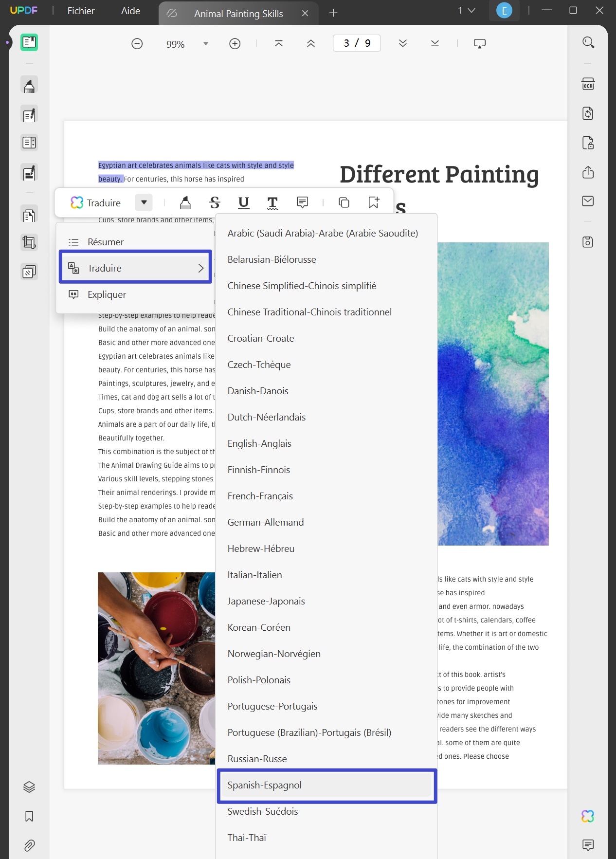Click the Search magnifier icon

tap(588, 42)
